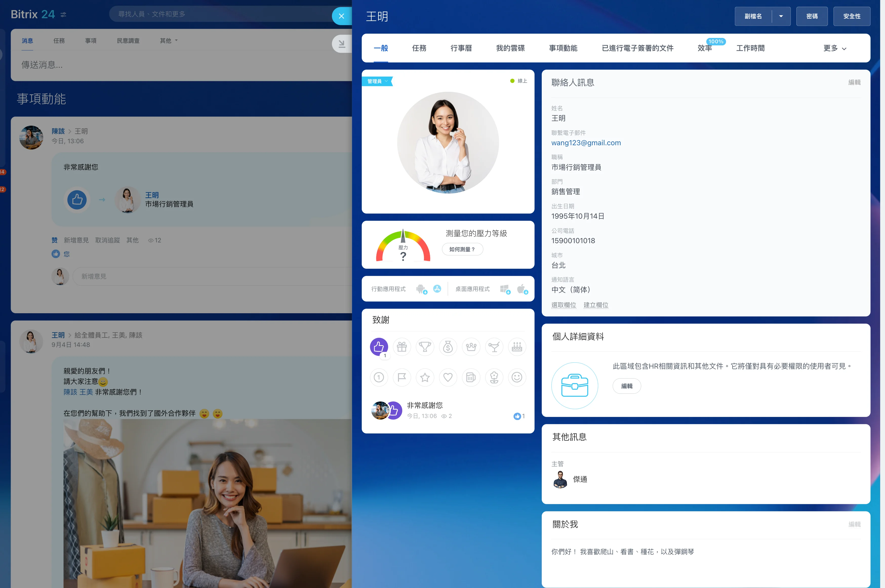Click 編輯 in the 聯絡人訊息 panel
885x588 pixels.
[x=854, y=82]
